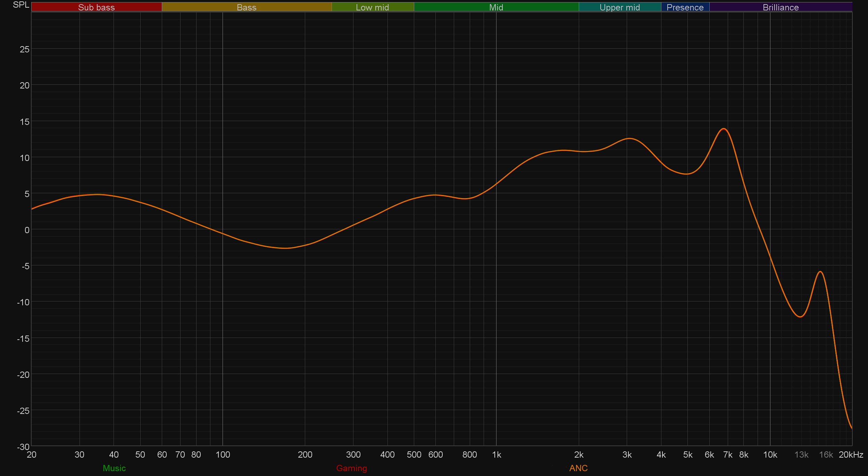
Task: Click the SPL axis label
Action: (21, 5)
